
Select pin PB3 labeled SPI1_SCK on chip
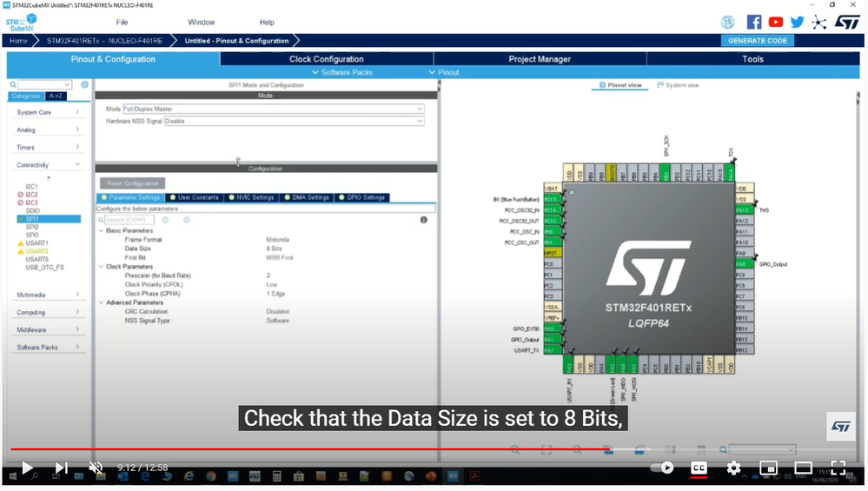pyautogui.click(x=665, y=172)
